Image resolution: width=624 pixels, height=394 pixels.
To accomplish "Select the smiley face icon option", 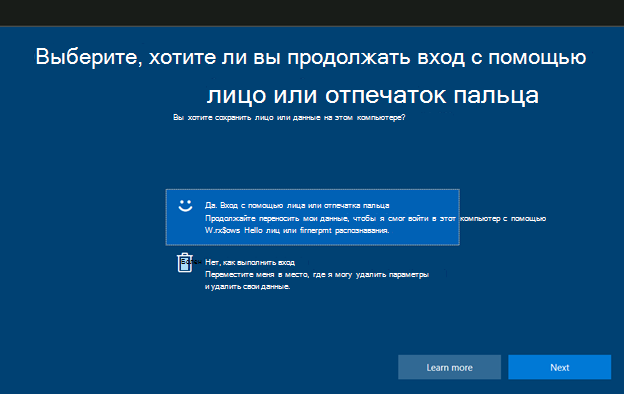I will click(x=185, y=205).
